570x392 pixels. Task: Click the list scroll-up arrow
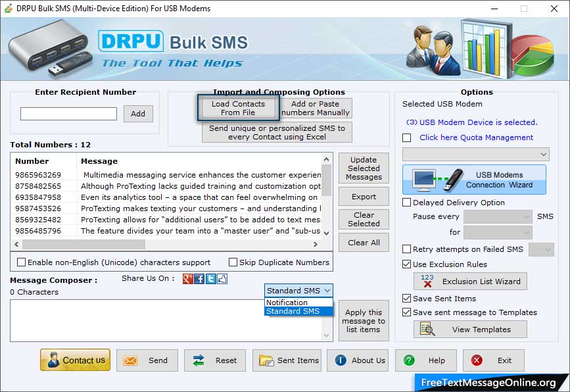pos(327,159)
